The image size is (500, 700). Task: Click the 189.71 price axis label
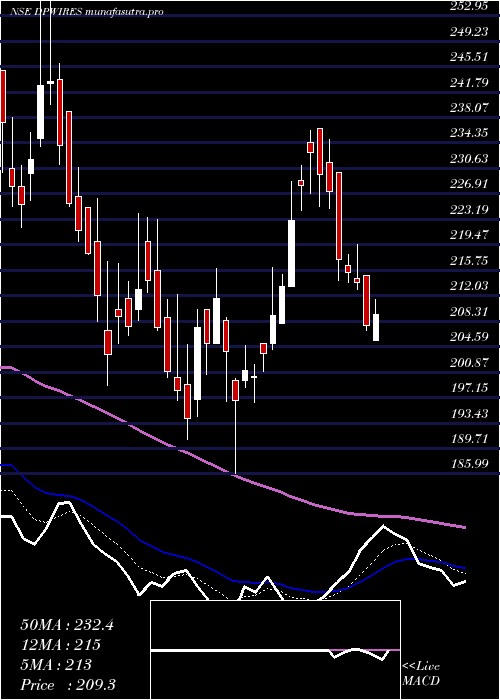coord(470,439)
